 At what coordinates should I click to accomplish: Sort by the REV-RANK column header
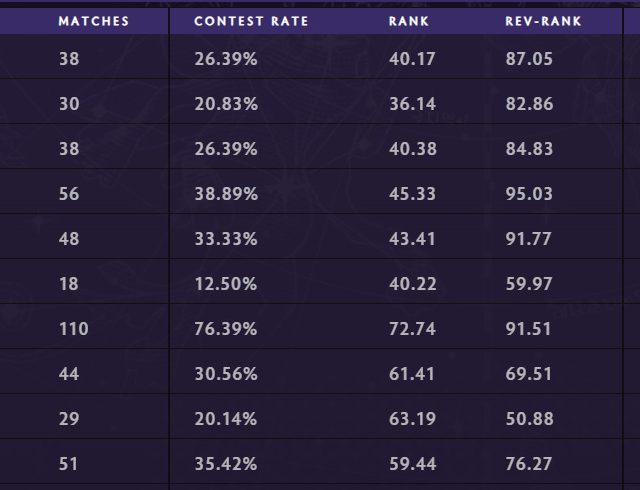[x=543, y=21]
